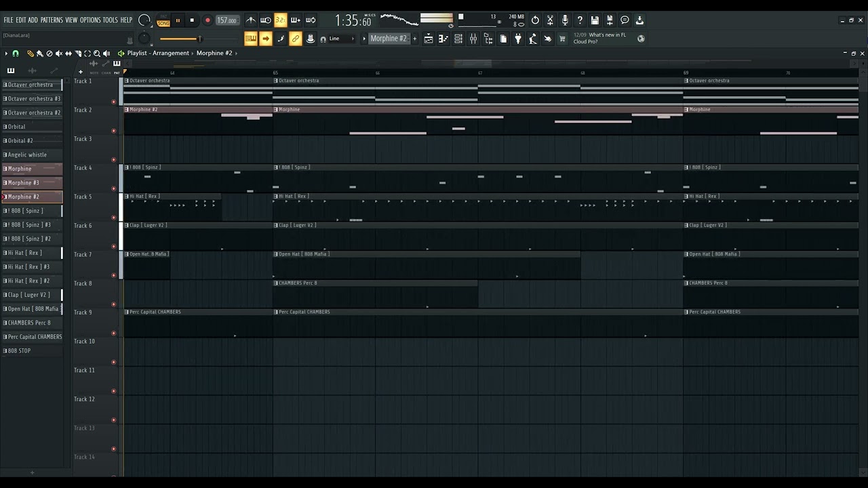Image resolution: width=868 pixels, height=488 pixels.
Task: Open the pattern selector showing Morphine #2
Action: pos(389,39)
